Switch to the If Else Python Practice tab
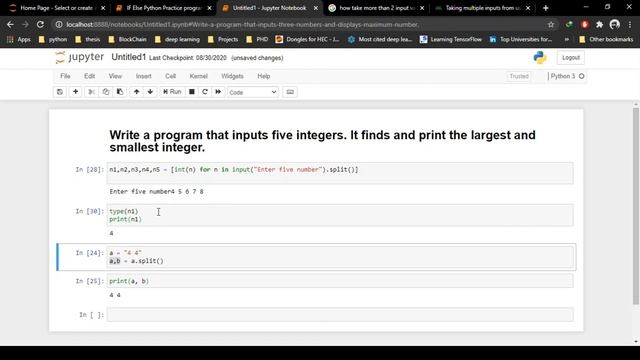Screen dimensions: 640x360 tap(163, 8)
